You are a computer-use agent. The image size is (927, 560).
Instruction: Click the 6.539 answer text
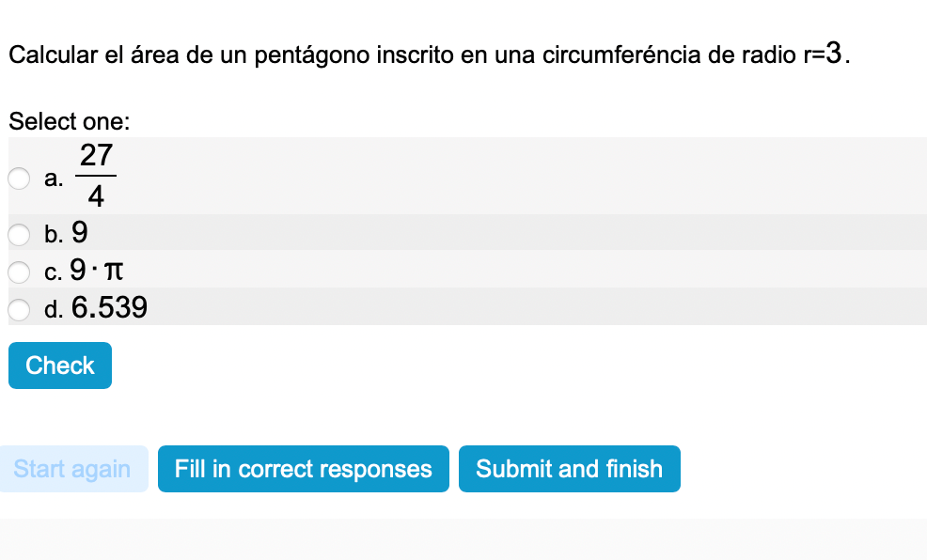[x=109, y=308]
